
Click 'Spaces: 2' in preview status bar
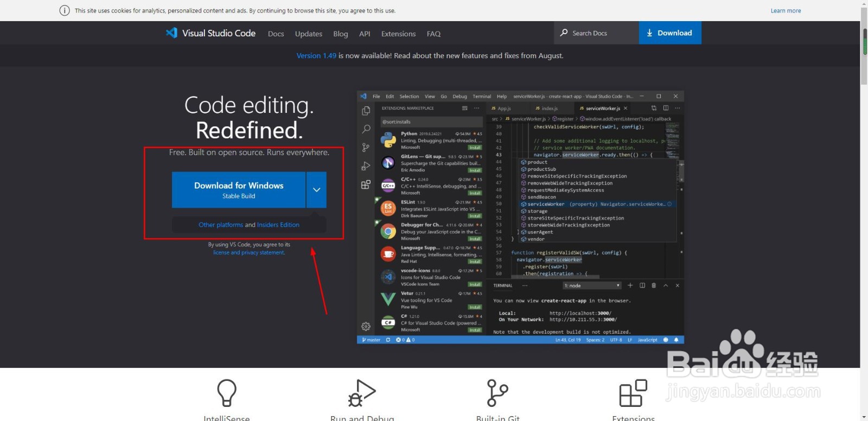tap(595, 340)
